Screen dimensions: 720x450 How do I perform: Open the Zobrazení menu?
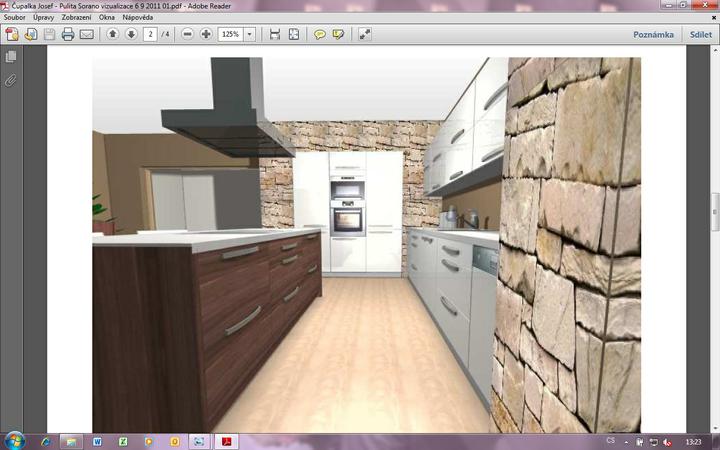75,18
